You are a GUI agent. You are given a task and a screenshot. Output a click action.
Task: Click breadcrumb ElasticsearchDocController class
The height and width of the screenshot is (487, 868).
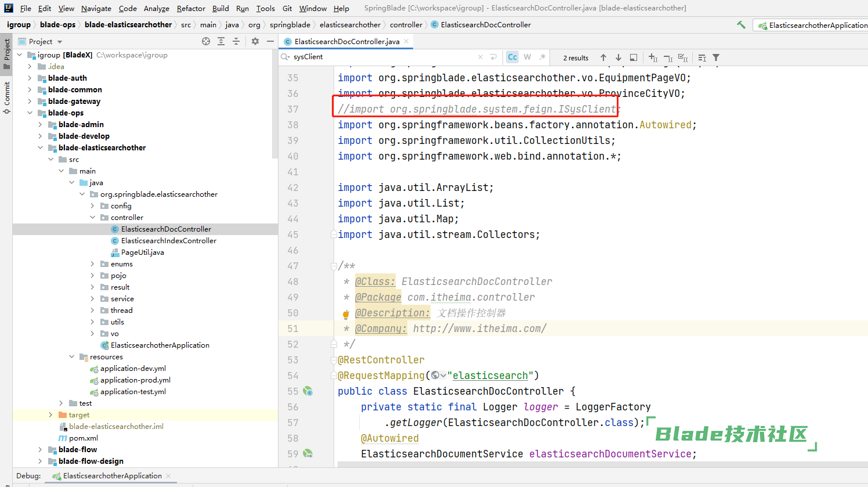tap(486, 25)
